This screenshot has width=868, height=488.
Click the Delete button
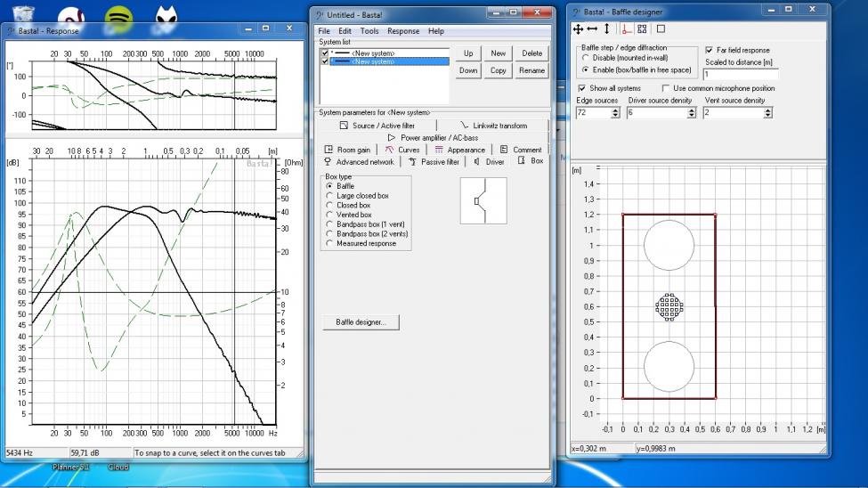coord(532,53)
